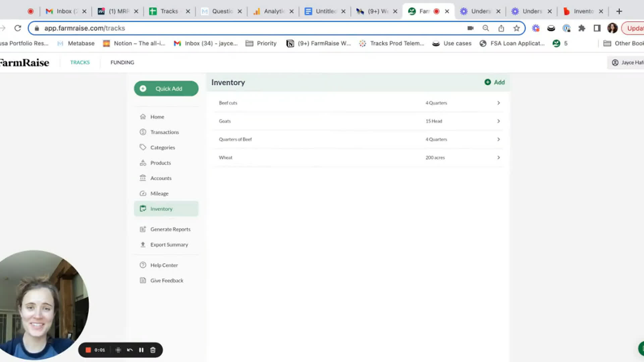Open the Wheat inventory row chevron
Screen dimensions: 644x362
coord(498,158)
